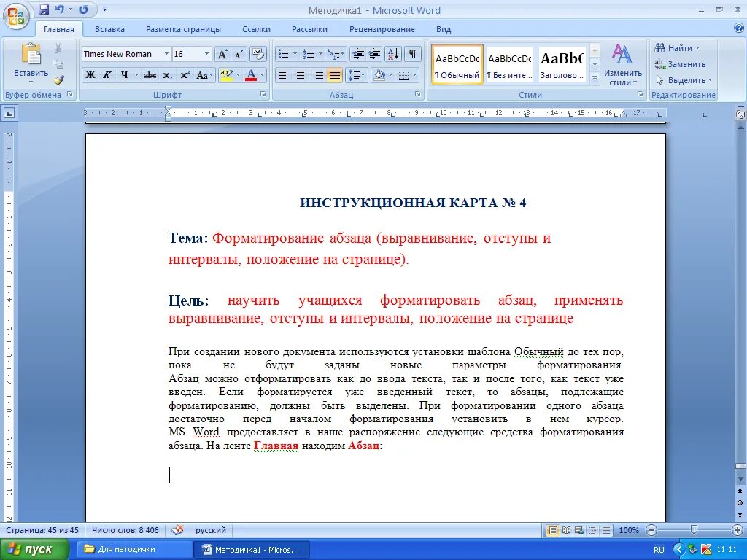Apply yellow text highlight color
The image size is (747, 560).
point(226,75)
